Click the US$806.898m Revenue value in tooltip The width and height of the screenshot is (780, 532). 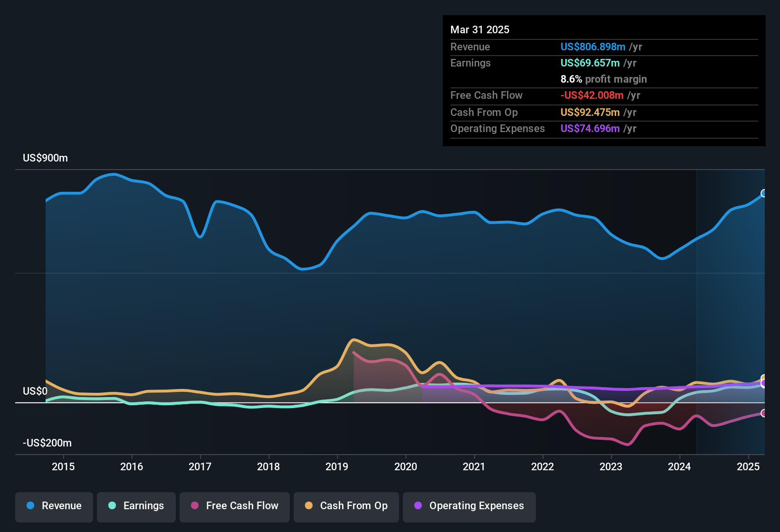(592, 47)
